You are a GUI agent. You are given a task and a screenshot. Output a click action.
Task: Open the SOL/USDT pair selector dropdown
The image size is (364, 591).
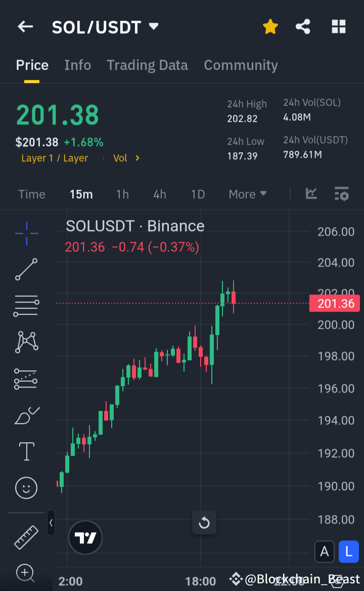(x=153, y=27)
